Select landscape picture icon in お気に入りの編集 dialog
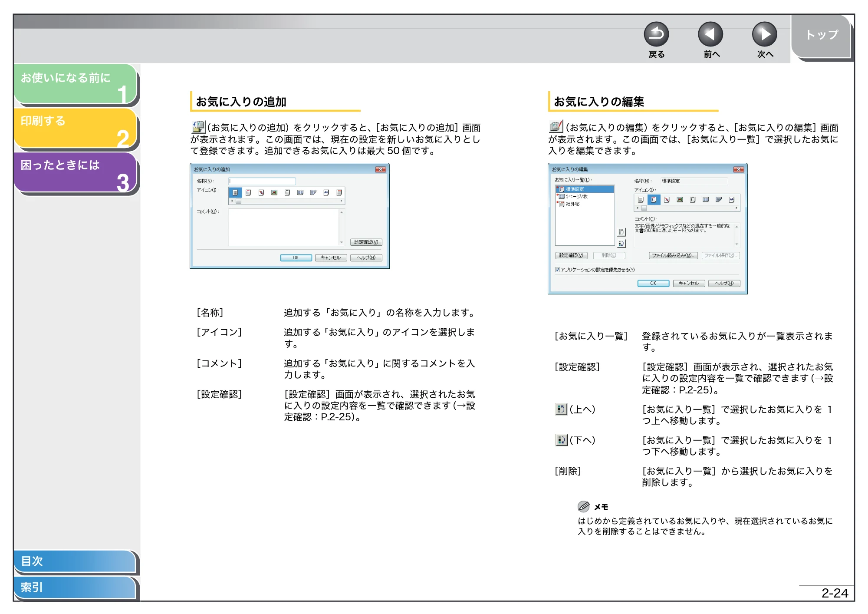The image size is (868, 614). click(x=680, y=200)
